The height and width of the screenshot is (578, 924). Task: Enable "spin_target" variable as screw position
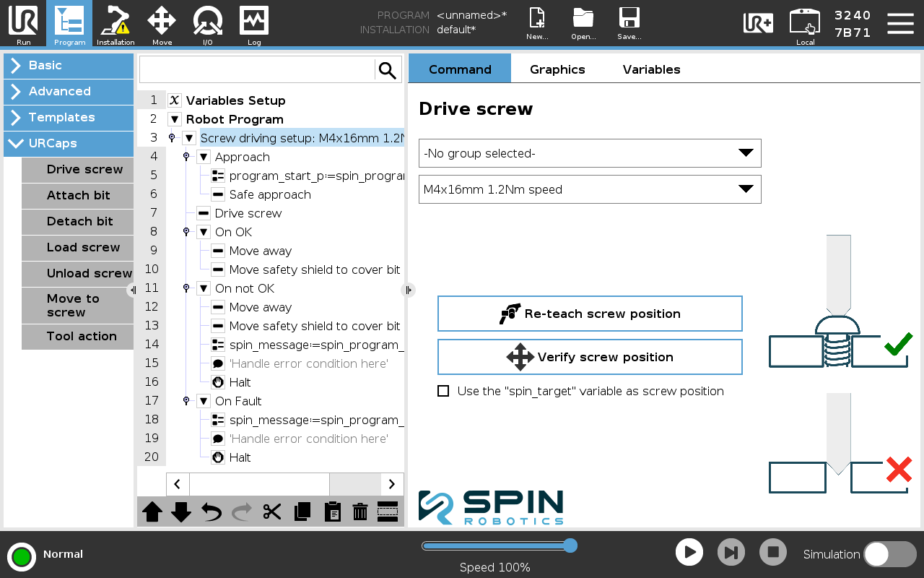[x=443, y=391]
